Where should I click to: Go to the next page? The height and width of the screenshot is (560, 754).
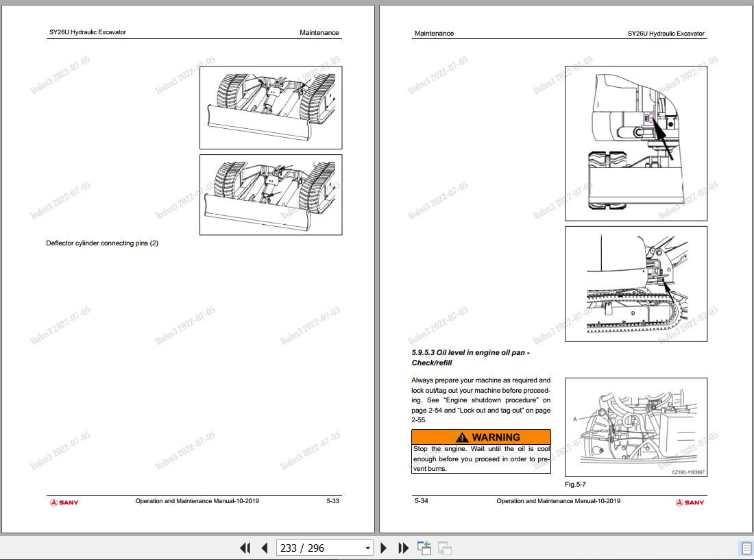tap(384, 548)
